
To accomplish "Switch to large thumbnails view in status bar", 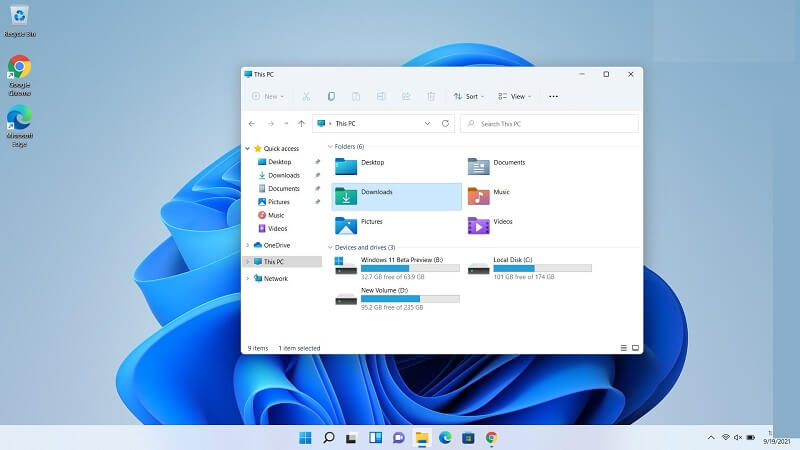I will point(635,348).
